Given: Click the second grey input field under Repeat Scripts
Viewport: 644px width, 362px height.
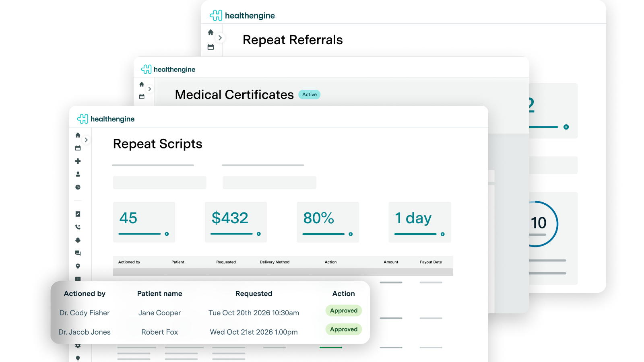Looking at the screenshot, I should click(x=269, y=183).
